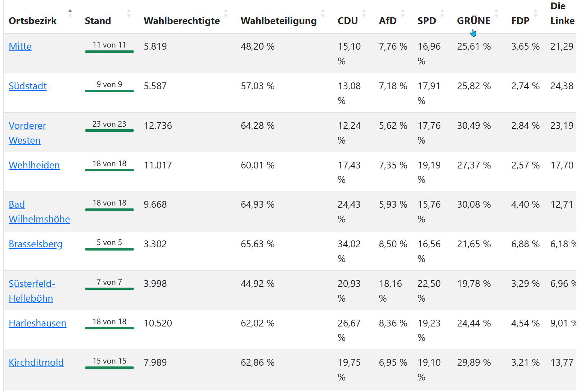The height and width of the screenshot is (392, 581).
Task: Click the 11 von 11 progress bar
Action: tap(109, 51)
